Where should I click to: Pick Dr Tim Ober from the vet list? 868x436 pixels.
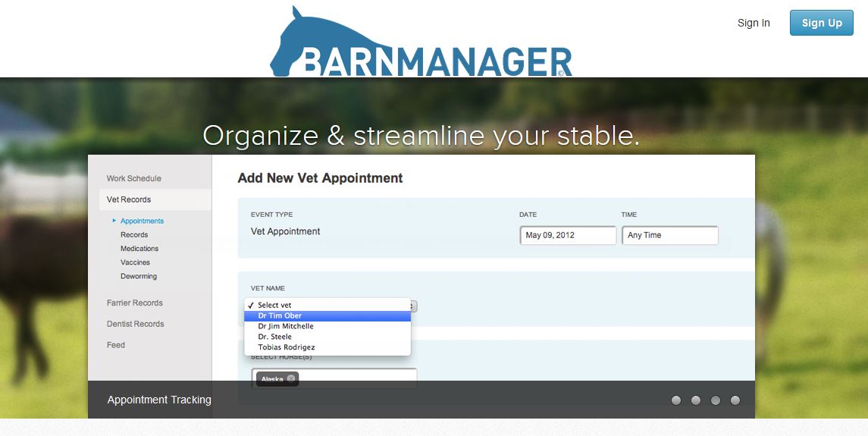[x=327, y=315]
